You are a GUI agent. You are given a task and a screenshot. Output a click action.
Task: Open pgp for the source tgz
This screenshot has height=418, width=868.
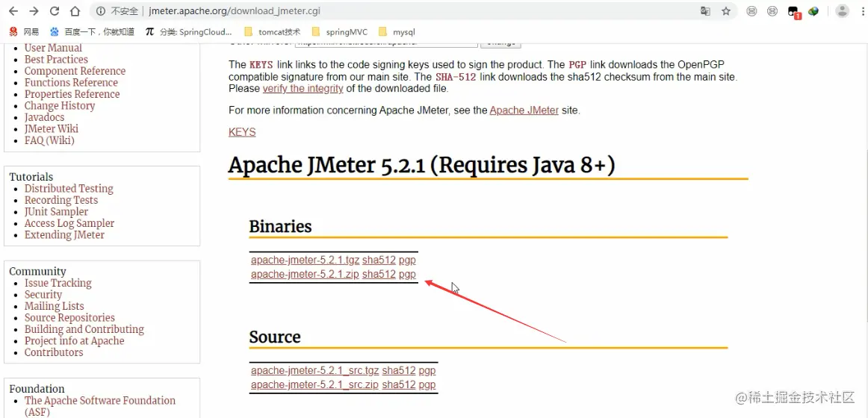427,371
